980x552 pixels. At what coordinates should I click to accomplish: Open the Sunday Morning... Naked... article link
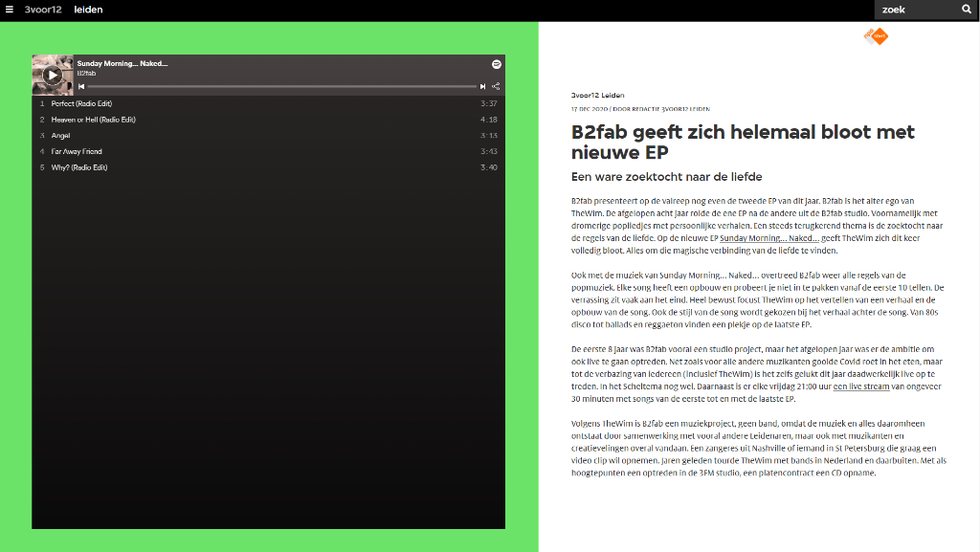click(769, 238)
